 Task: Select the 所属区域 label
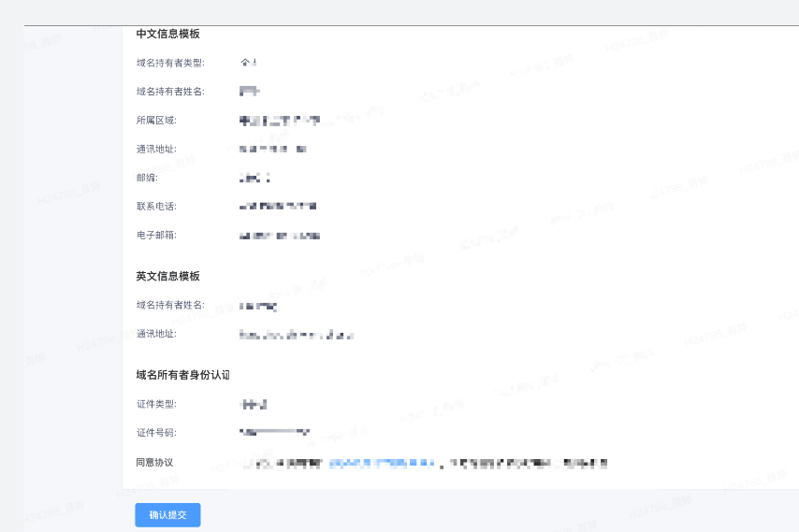coord(156,121)
